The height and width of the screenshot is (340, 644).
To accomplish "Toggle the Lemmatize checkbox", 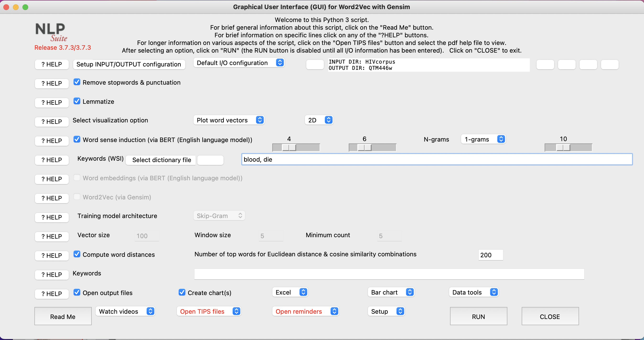I will [77, 101].
